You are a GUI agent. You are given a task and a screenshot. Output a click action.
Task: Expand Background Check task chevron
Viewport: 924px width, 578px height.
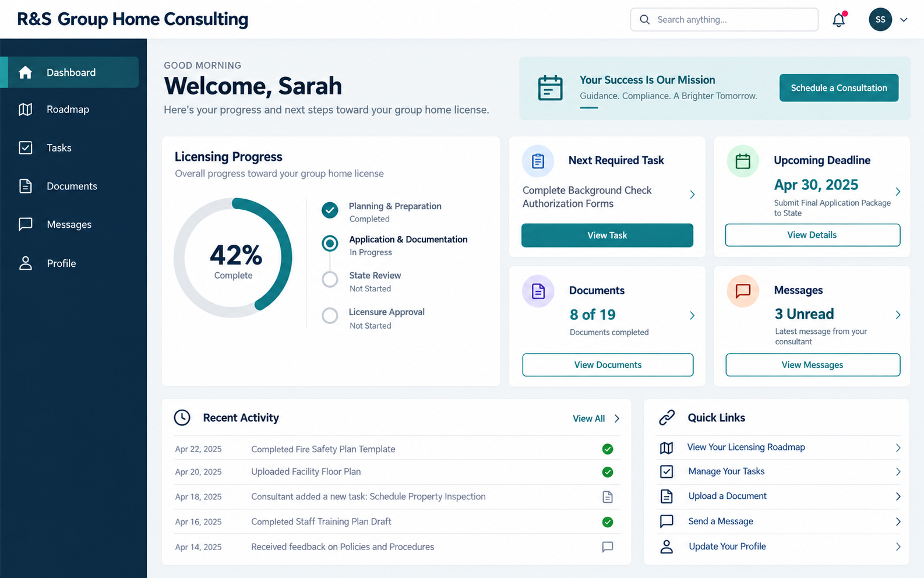pyautogui.click(x=692, y=195)
